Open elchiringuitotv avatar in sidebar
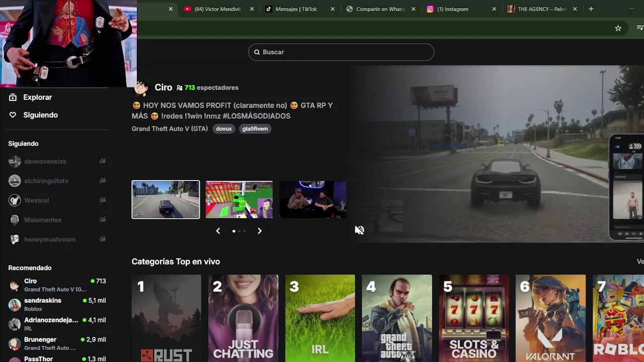The width and height of the screenshot is (644, 362). tap(15, 181)
